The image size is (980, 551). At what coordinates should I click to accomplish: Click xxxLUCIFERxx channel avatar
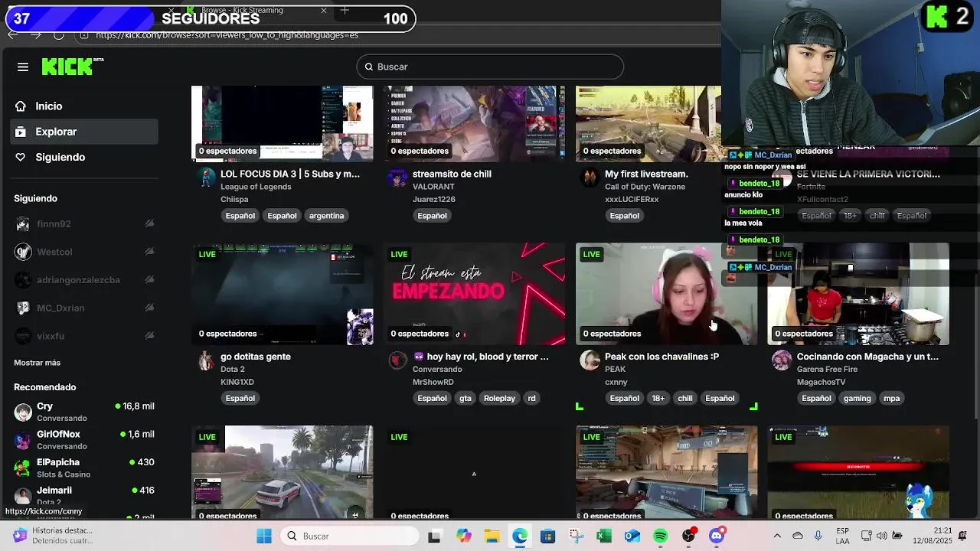click(590, 178)
